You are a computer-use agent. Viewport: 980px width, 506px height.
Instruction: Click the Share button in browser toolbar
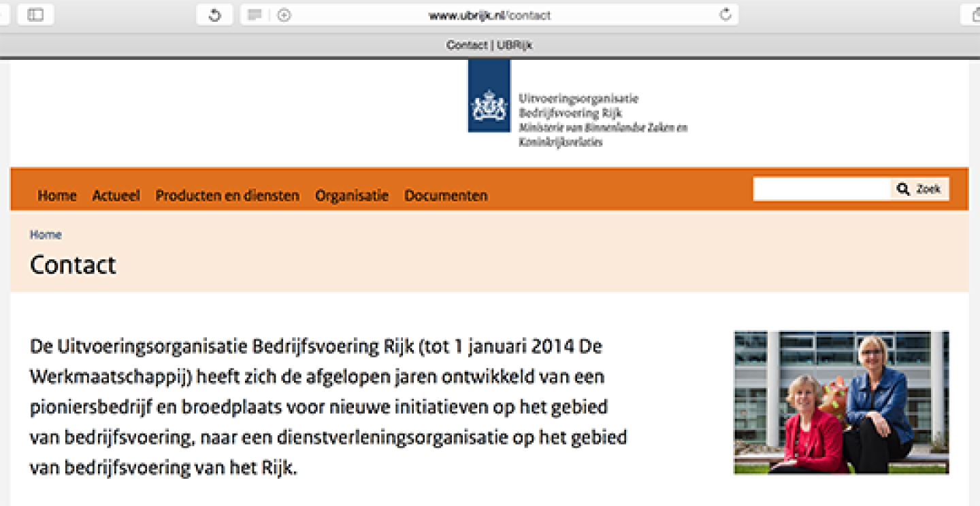pyautogui.click(x=973, y=15)
